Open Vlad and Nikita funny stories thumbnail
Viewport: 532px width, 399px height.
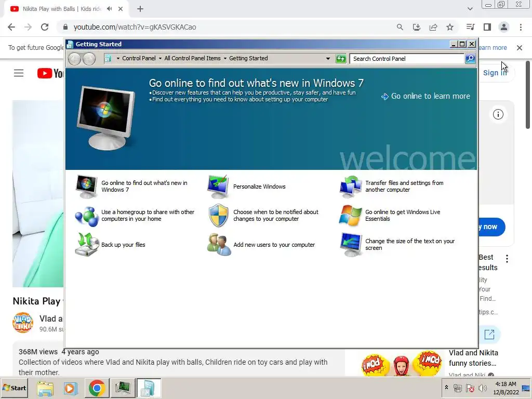coord(402,362)
